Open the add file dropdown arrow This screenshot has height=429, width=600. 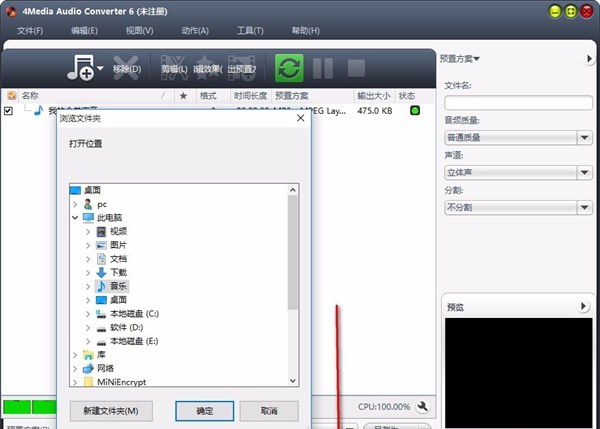100,69
